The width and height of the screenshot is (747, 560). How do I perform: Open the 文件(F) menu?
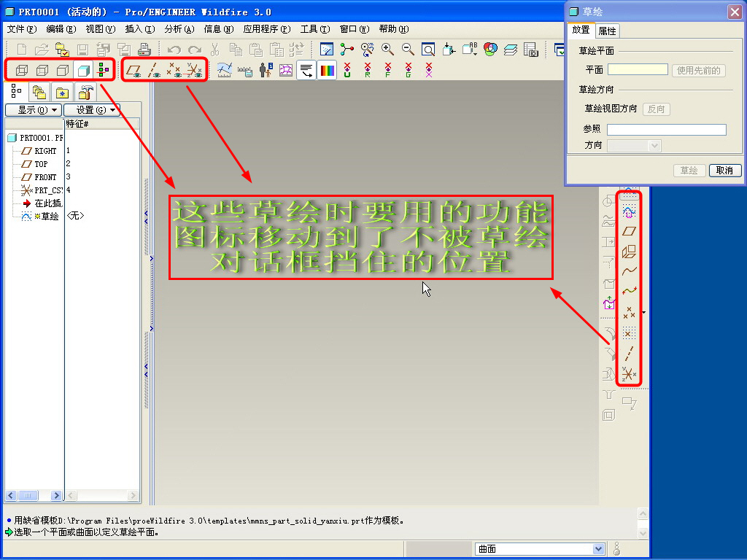pyautogui.click(x=21, y=29)
